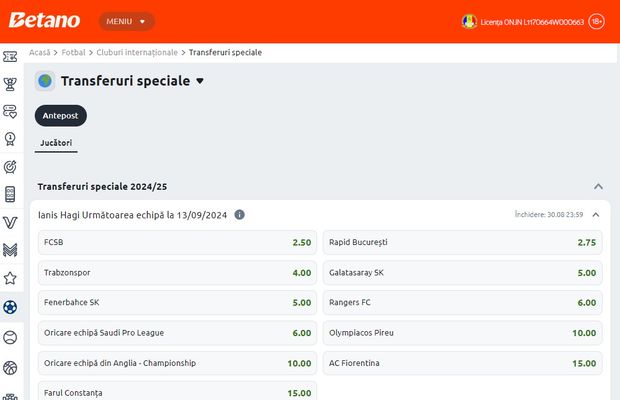The width and height of the screenshot is (620, 400).
Task: Click the info icon beside Ianis Hagi market
Action: (x=240, y=215)
